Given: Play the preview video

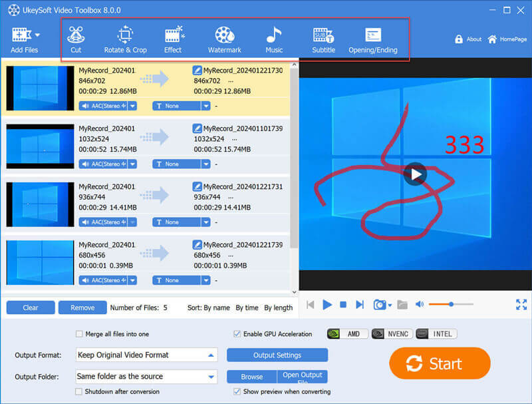Looking at the screenshot, I should tap(327, 305).
